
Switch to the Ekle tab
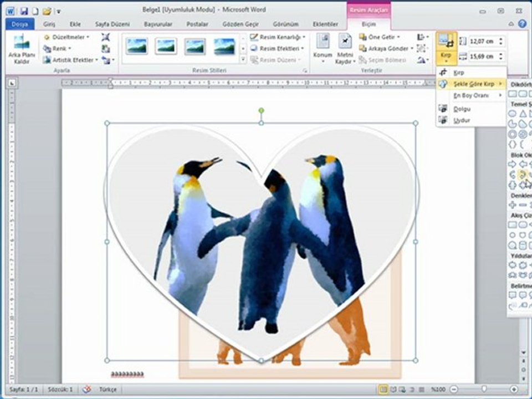click(x=75, y=24)
